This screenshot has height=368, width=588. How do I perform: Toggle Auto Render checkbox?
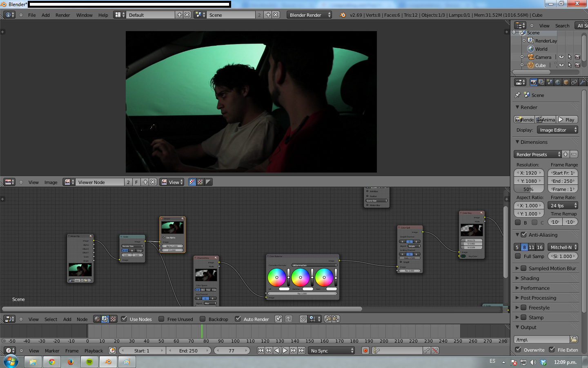point(238,319)
